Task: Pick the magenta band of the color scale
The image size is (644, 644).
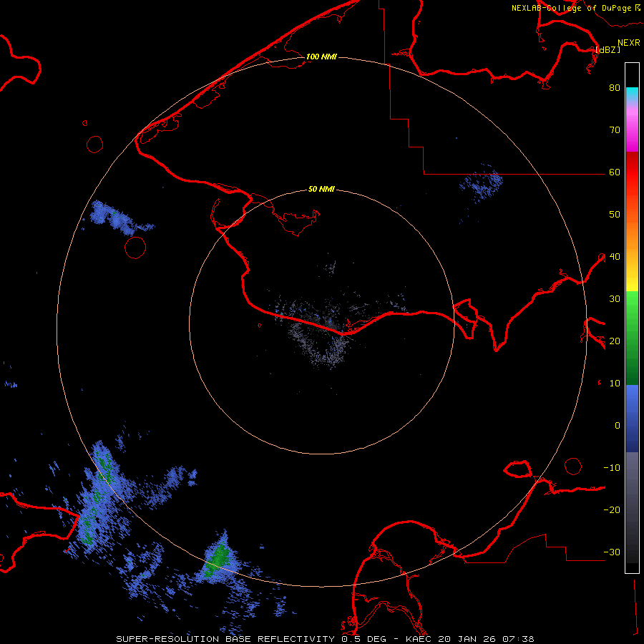Action: (x=632, y=132)
